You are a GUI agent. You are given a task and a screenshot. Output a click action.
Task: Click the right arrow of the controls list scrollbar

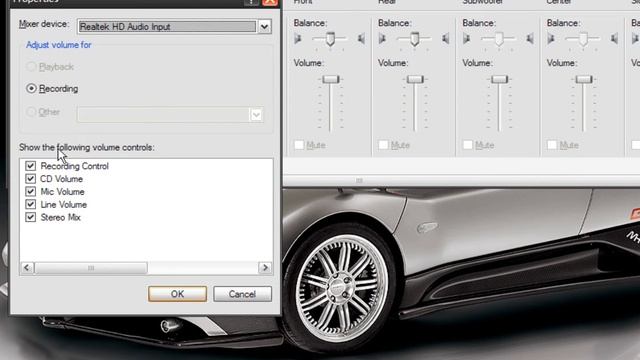[265, 268]
